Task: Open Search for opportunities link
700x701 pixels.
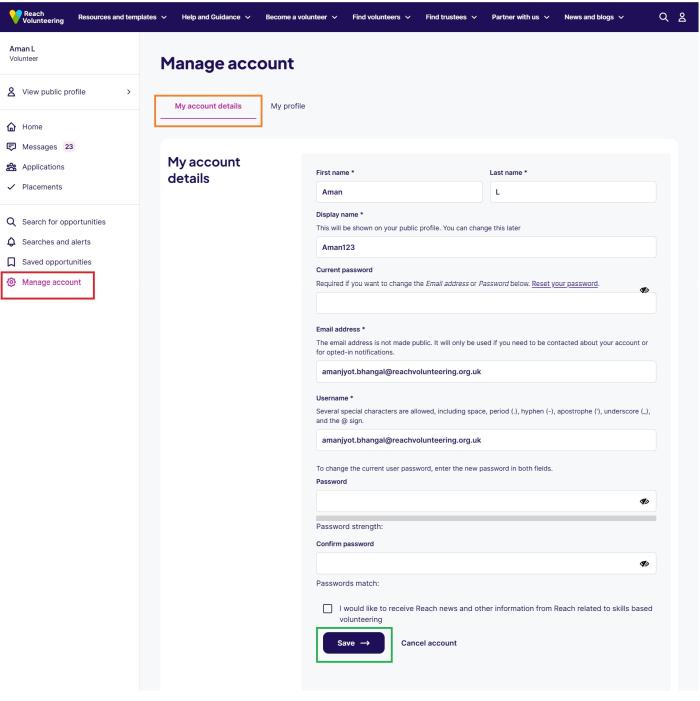Action: tap(64, 222)
